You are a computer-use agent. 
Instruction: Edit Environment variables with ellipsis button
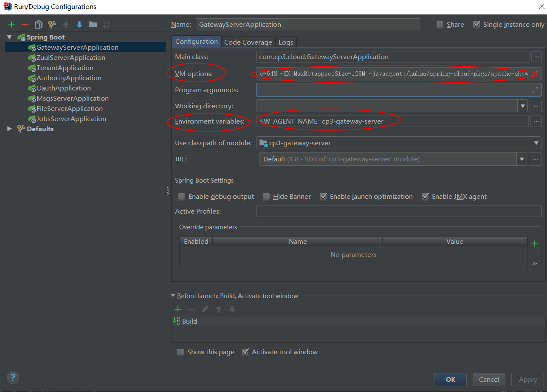(x=536, y=121)
